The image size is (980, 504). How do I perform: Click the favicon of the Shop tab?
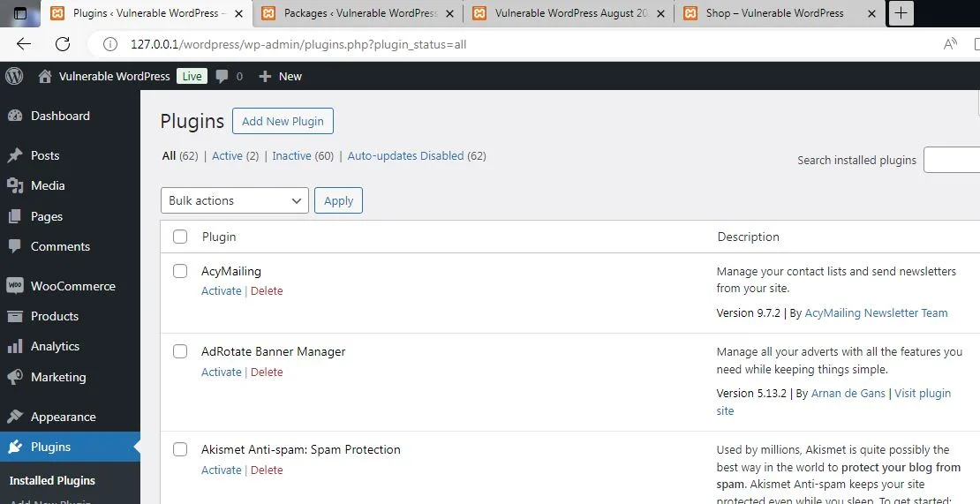click(x=690, y=13)
